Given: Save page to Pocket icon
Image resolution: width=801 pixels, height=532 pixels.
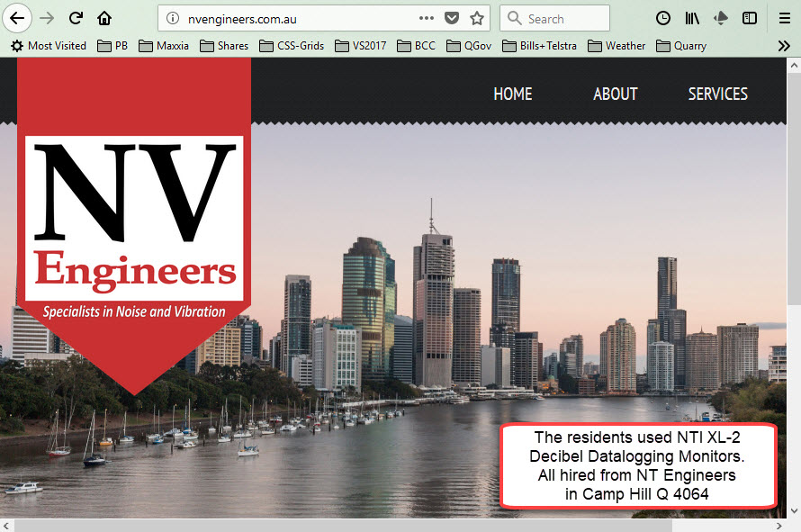Looking at the screenshot, I should [x=452, y=18].
